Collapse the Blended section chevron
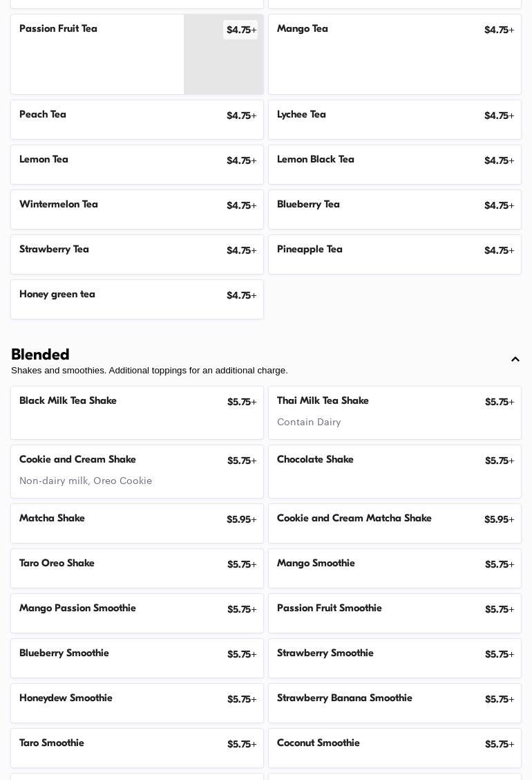 click(x=515, y=360)
